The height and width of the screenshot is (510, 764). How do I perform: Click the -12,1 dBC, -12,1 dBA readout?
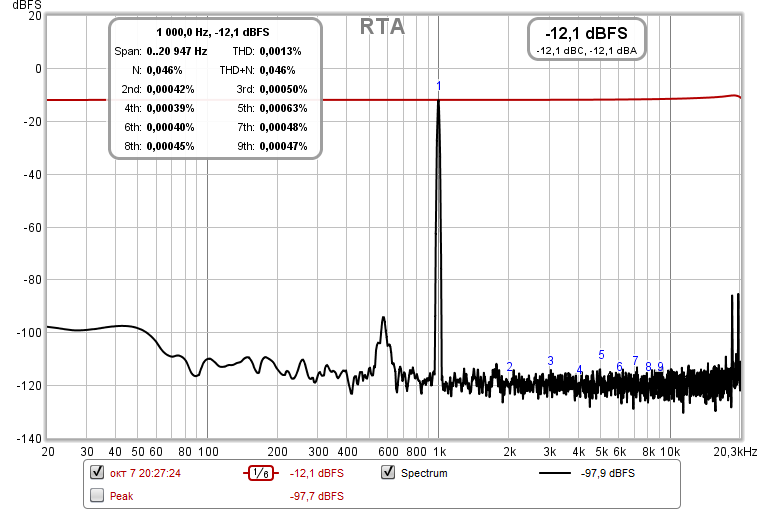(x=586, y=51)
